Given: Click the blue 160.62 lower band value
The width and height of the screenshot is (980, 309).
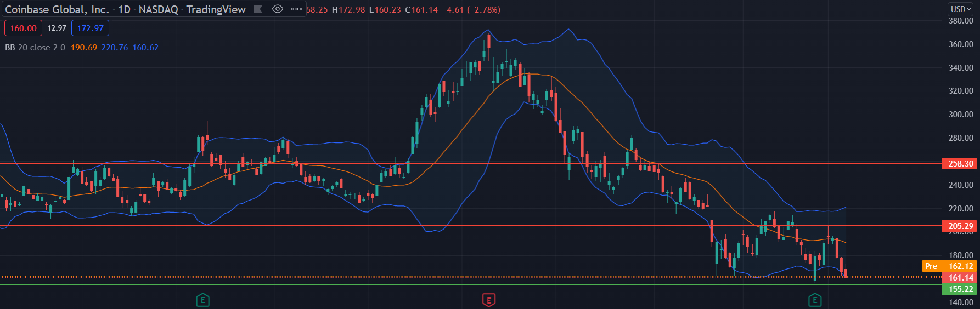Looking at the screenshot, I should [145, 48].
